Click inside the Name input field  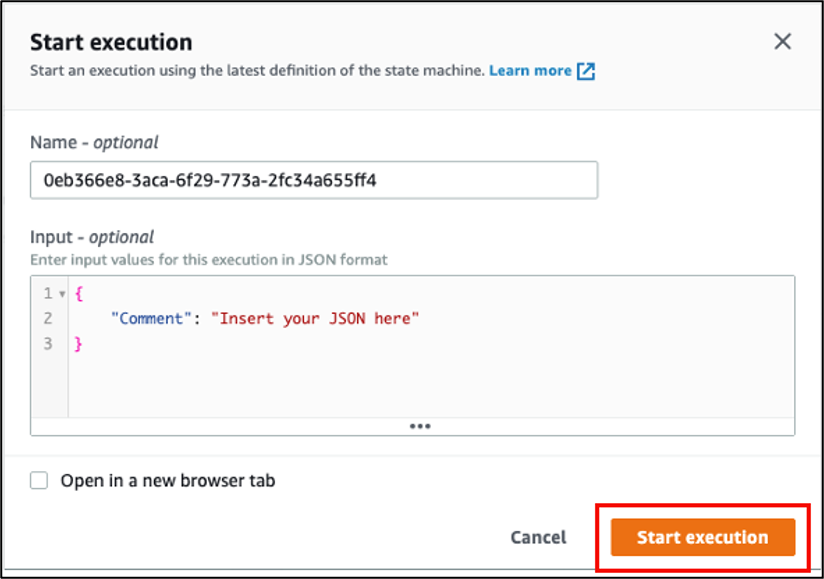pos(300,180)
